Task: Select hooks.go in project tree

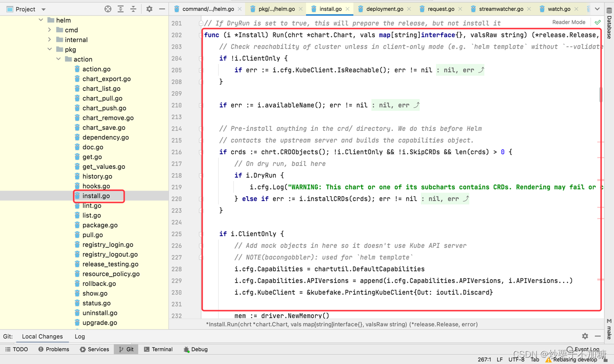Action: tap(96, 186)
